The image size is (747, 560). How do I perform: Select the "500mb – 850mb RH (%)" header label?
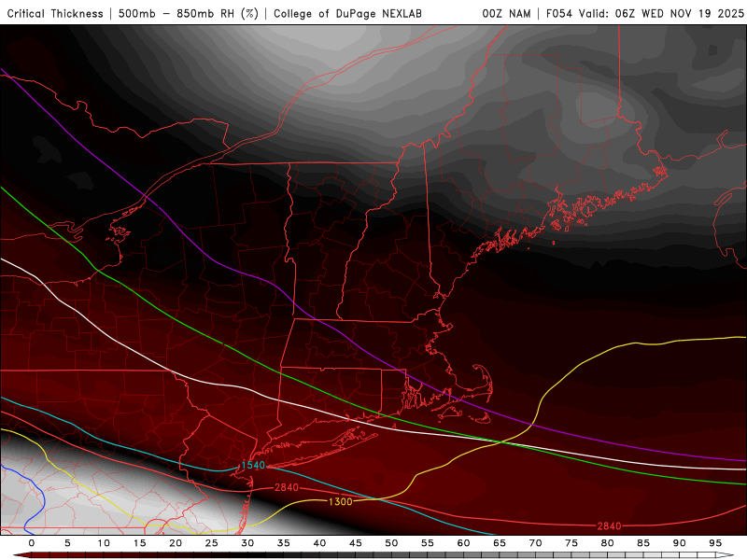[x=189, y=14]
